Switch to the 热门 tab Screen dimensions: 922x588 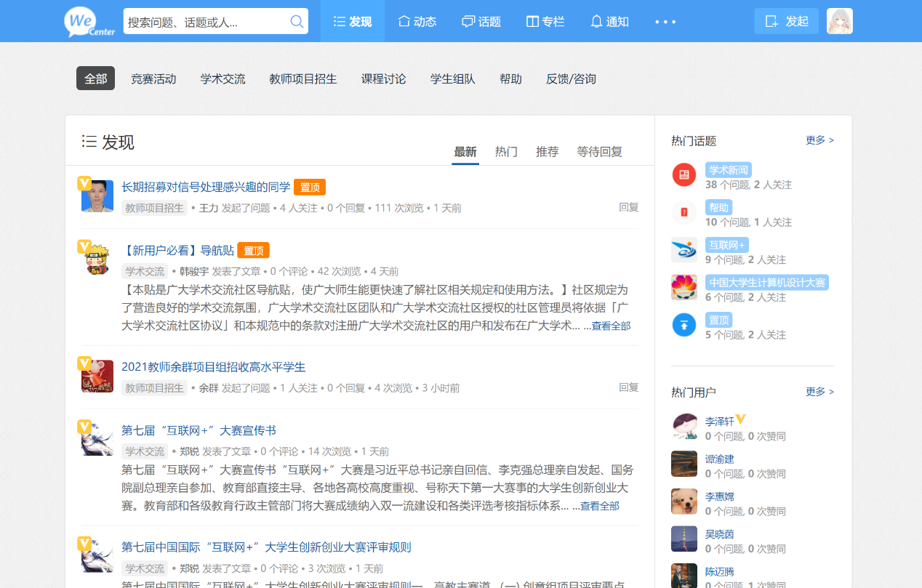[506, 152]
